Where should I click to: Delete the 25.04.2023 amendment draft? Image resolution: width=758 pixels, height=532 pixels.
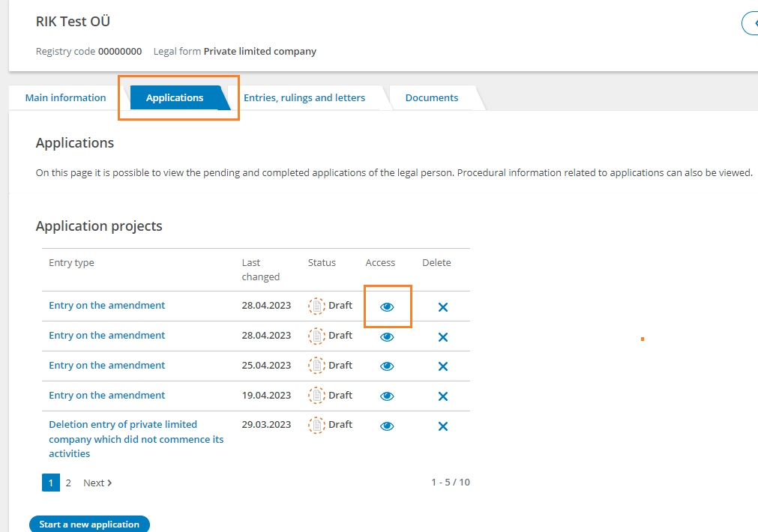(x=443, y=366)
